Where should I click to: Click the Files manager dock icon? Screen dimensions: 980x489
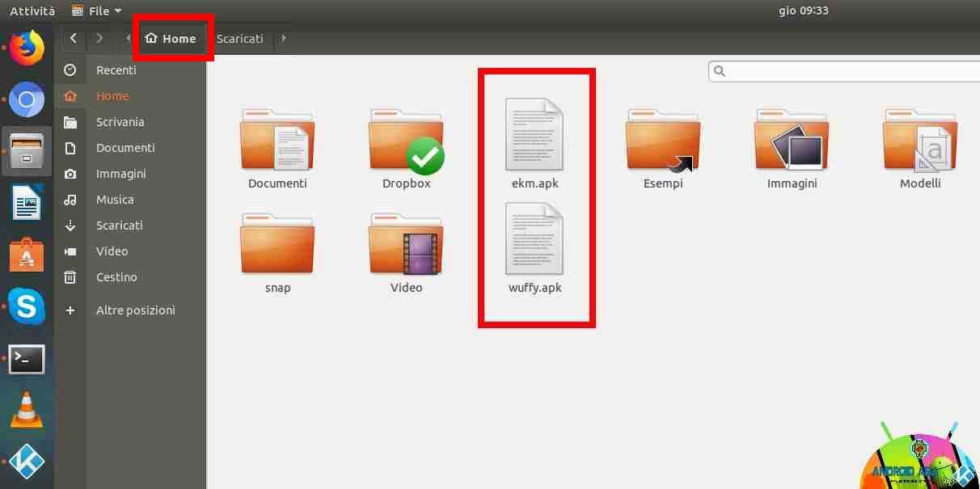27,150
